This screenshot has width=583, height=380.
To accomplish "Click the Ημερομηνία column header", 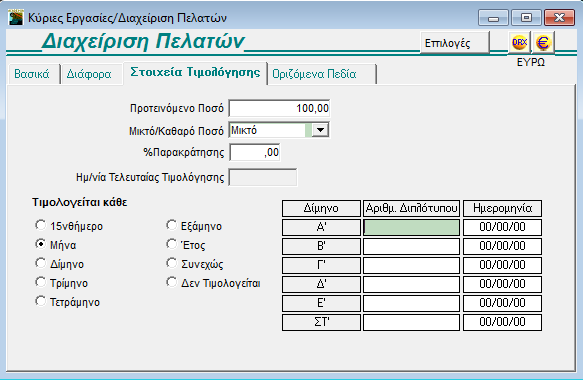I will [502, 208].
